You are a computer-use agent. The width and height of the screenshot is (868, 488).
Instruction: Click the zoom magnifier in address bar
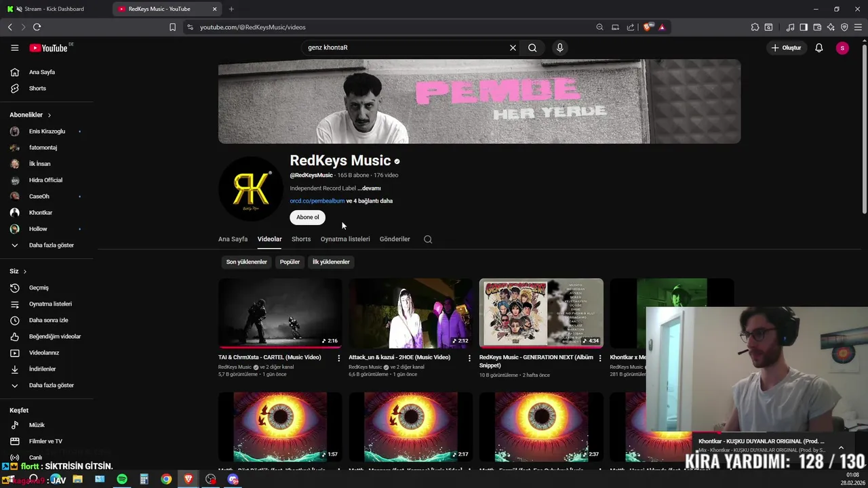click(599, 27)
